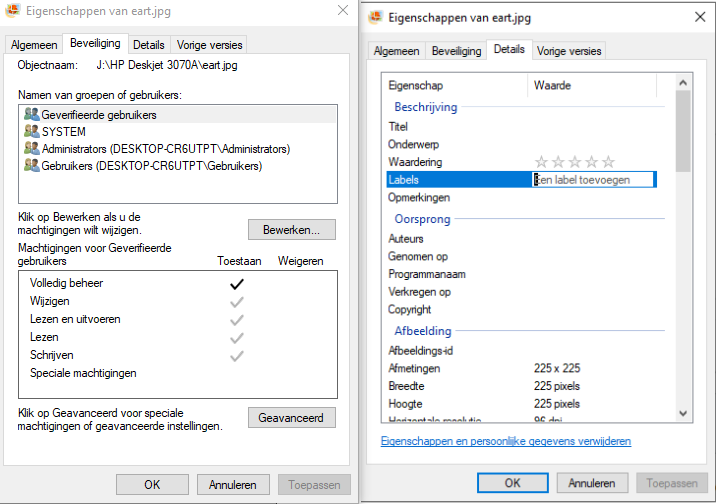Select the Administrators group icon
The image size is (716, 504).
31,149
